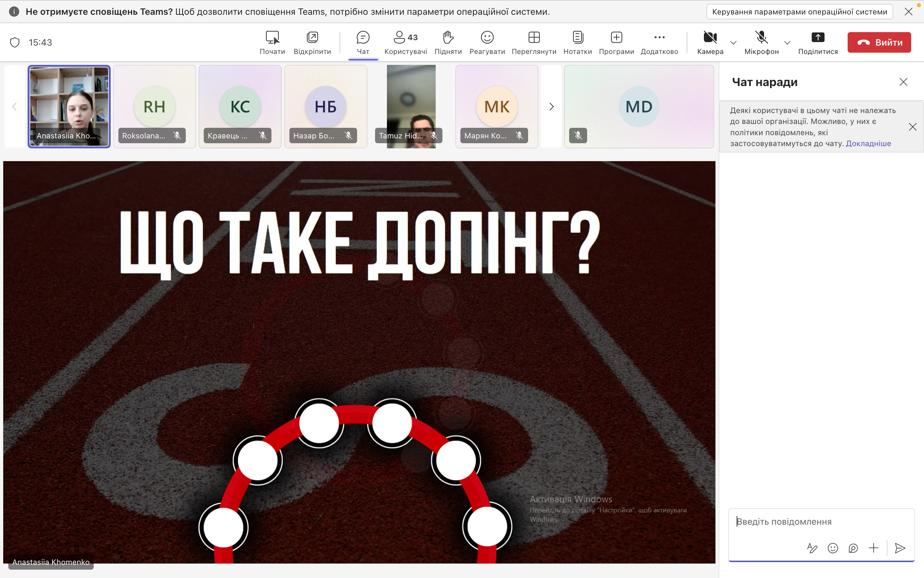This screenshot has width=924, height=578.
Task: Click the info icon in notification banner
Action: click(14, 12)
